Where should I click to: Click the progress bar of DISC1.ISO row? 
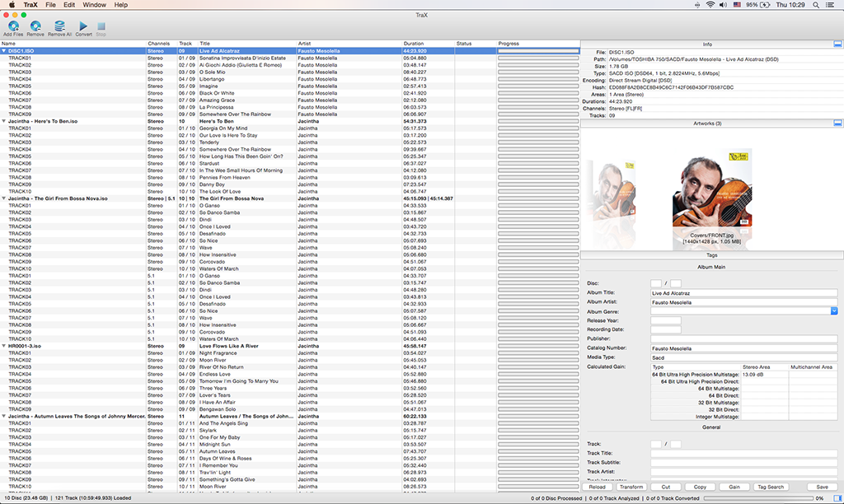538,51
